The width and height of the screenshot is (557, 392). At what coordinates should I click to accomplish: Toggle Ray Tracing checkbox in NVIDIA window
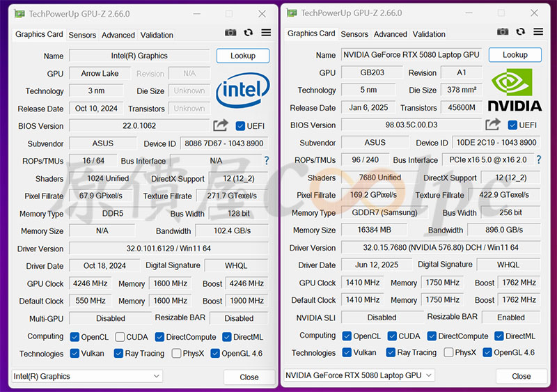pyautogui.click(x=391, y=352)
